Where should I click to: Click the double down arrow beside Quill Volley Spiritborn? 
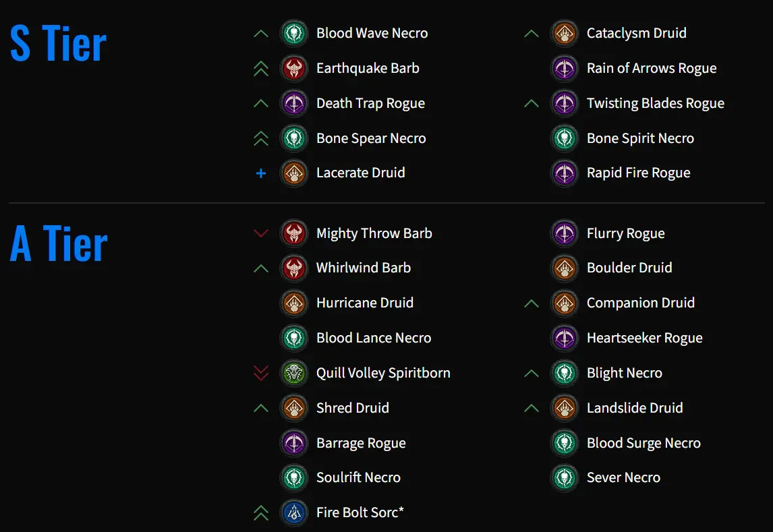261,373
